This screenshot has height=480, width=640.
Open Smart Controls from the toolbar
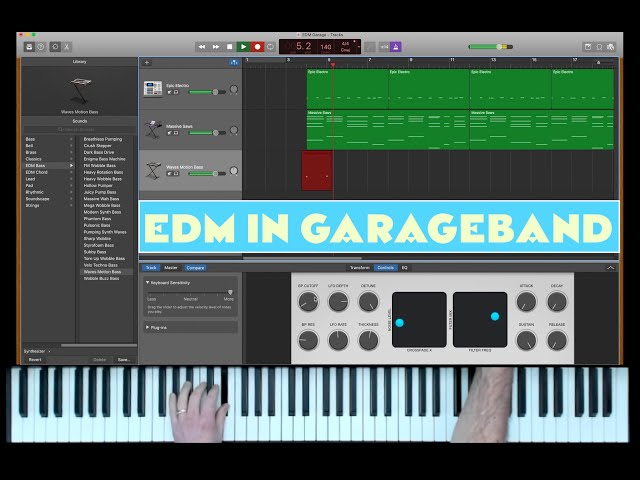point(55,47)
